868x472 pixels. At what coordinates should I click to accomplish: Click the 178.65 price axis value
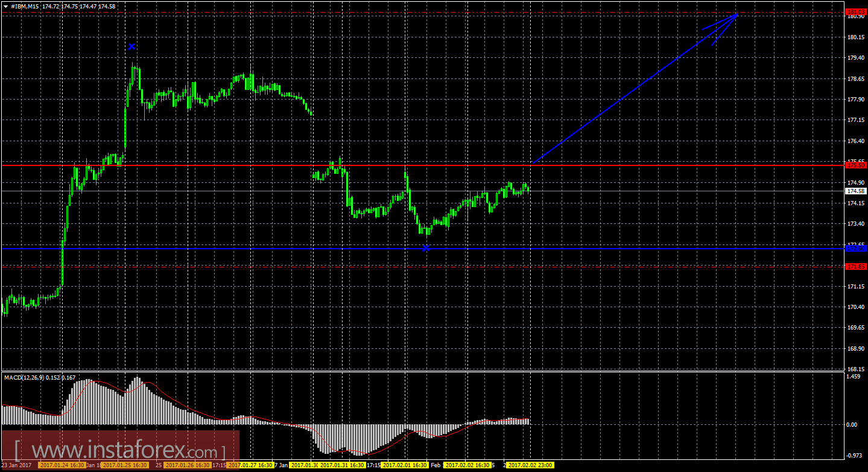[x=856, y=79]
